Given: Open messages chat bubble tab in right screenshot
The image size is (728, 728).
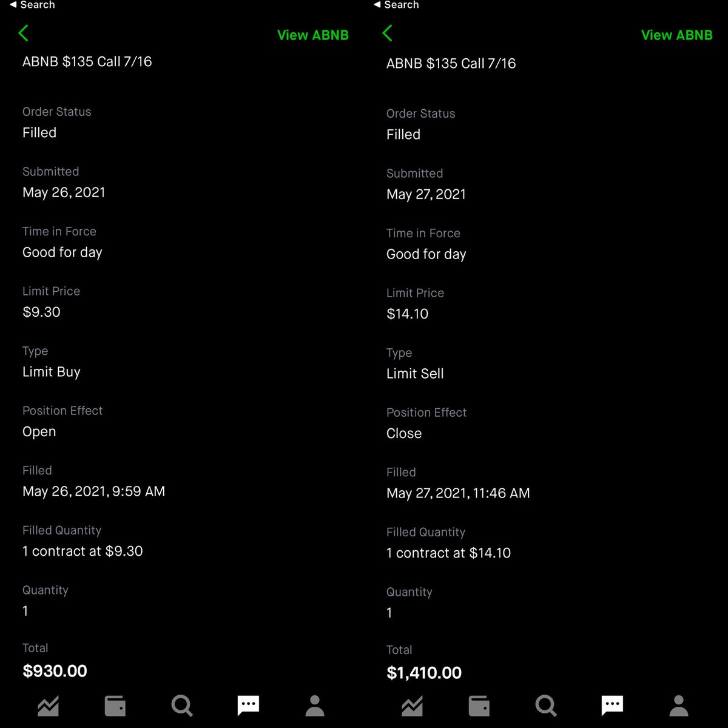Looking at the screenshot, I should click(612, 705).
